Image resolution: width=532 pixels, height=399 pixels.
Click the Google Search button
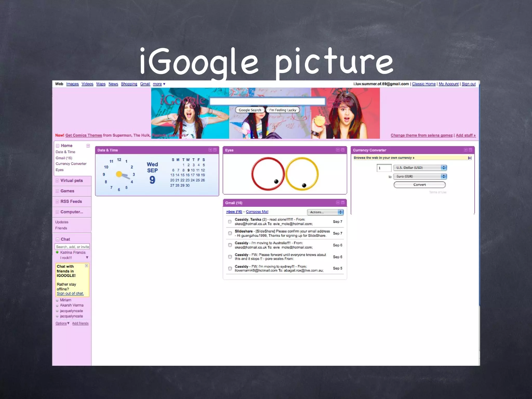pos(250,110)
